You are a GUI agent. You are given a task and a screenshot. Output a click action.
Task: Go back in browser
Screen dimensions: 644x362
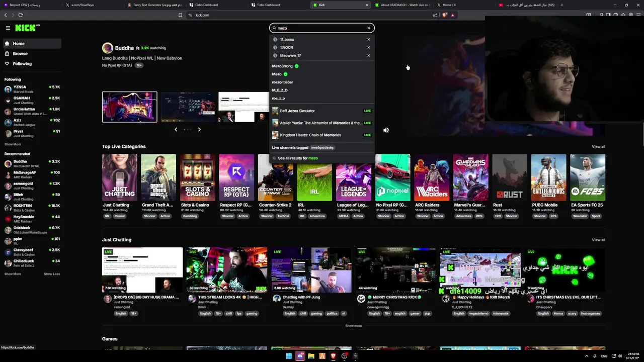(6, 15)
